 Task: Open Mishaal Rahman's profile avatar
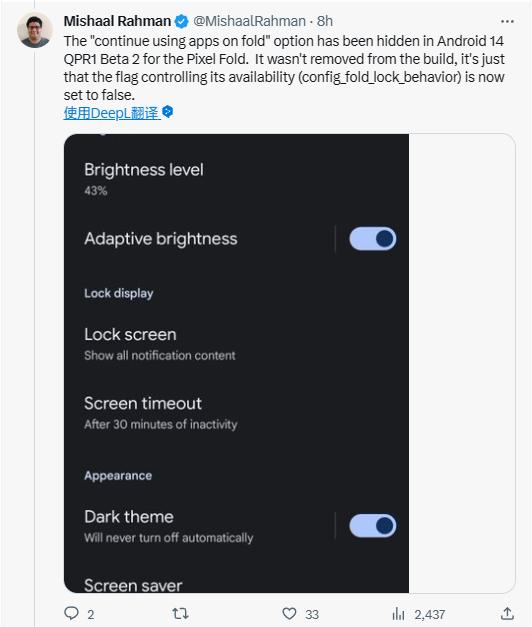point(35,30)
